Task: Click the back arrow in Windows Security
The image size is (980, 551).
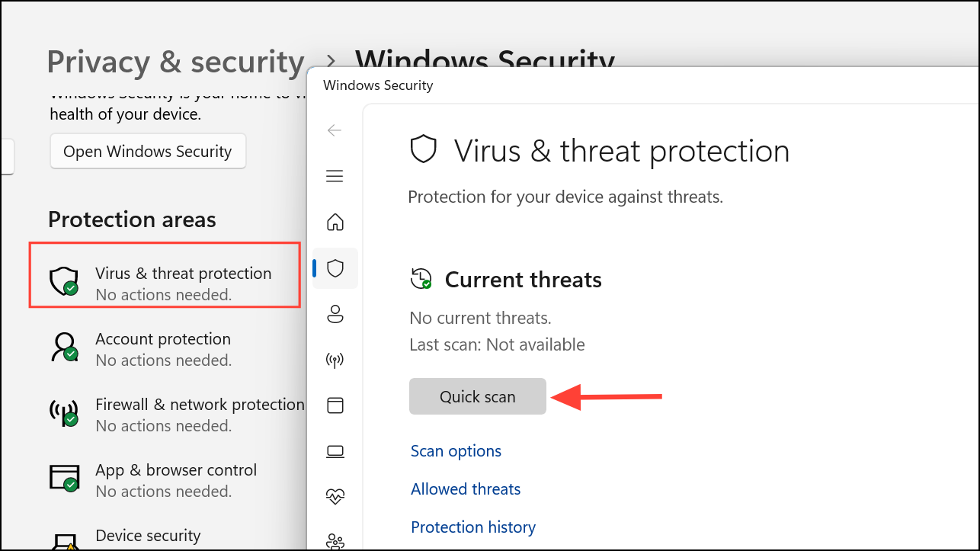Action: pos(335,130)
